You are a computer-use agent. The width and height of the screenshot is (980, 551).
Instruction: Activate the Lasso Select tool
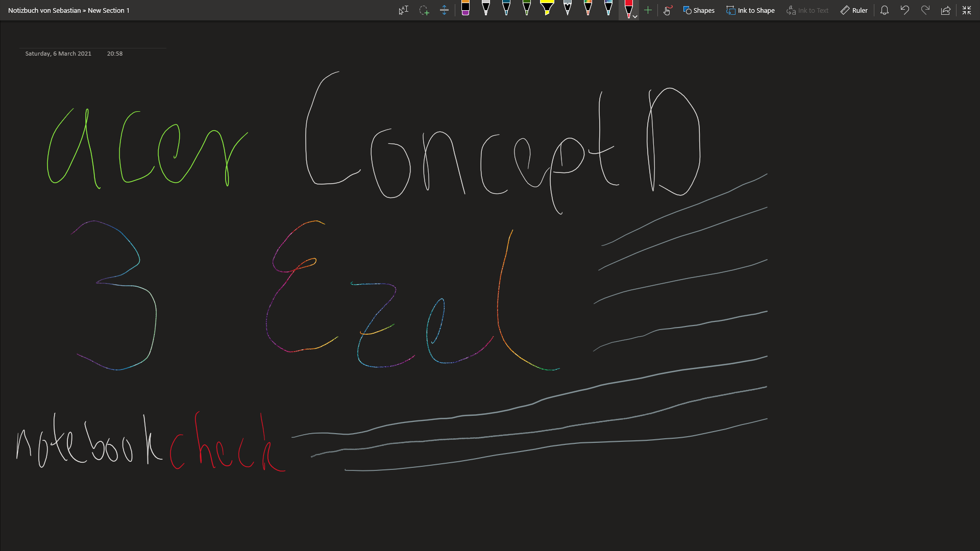424,10
